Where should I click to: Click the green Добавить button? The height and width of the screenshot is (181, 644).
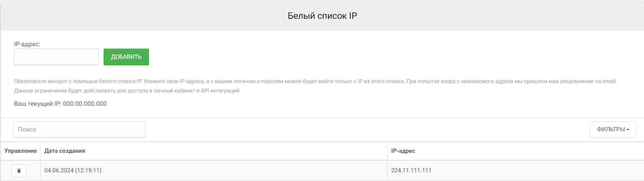126,57
